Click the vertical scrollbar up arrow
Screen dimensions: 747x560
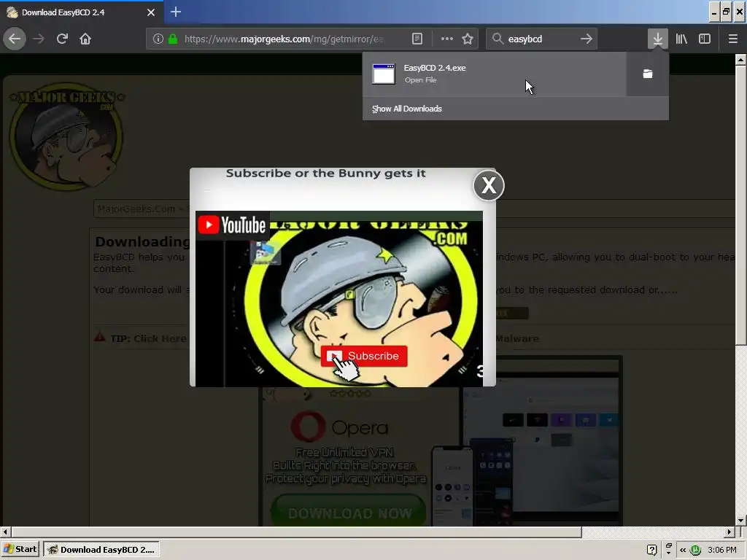740,60
